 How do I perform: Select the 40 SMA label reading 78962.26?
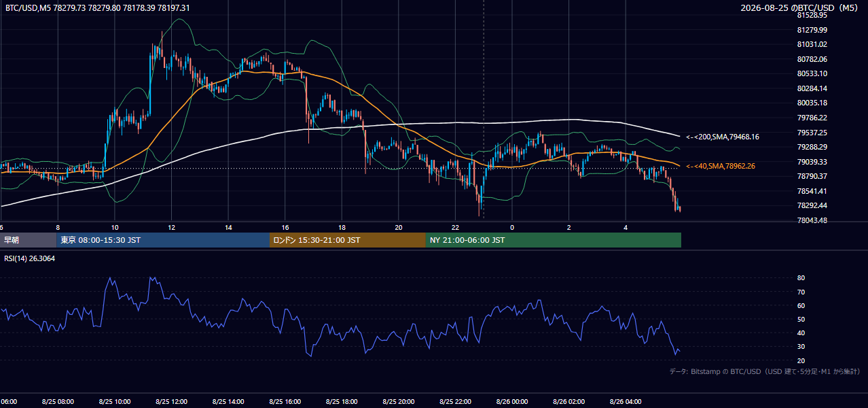(721, 166)
